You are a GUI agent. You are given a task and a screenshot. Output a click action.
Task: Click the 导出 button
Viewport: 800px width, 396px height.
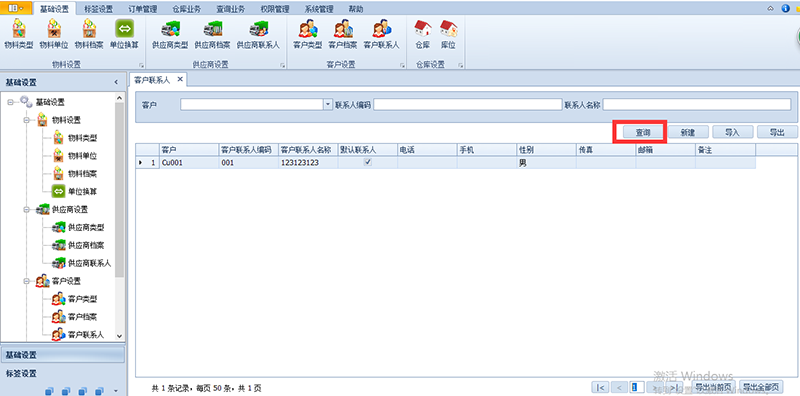[x=777, y=132]
